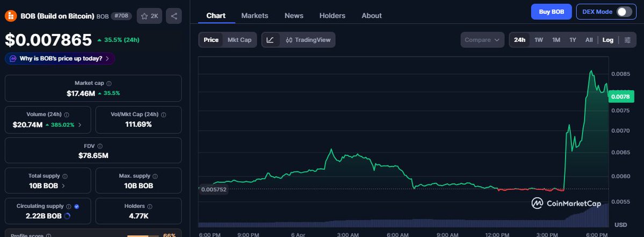Click the purple AI icon in price-up prompt
This screenshot has width=644, height=237.
pyautogui.click(x=13, y=59)
